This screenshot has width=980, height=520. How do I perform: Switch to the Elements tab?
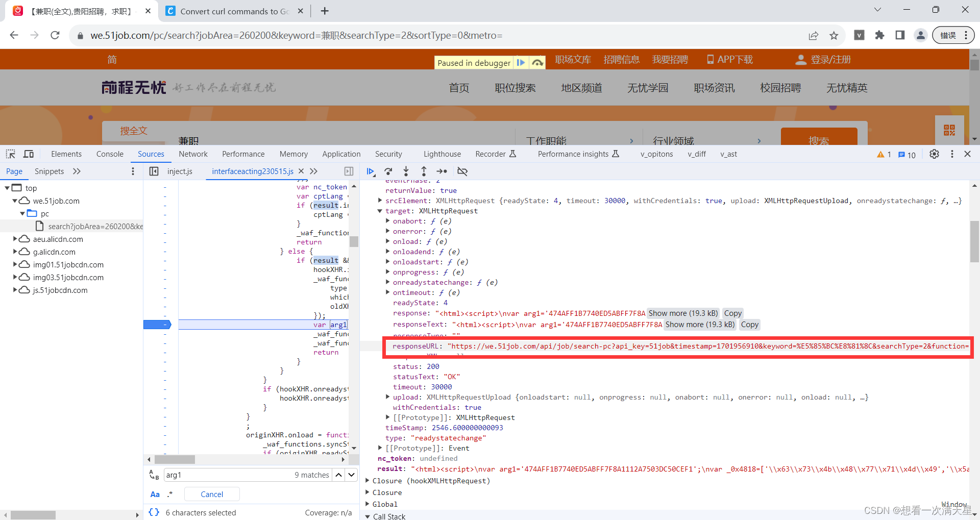click(x=66, y=154)
